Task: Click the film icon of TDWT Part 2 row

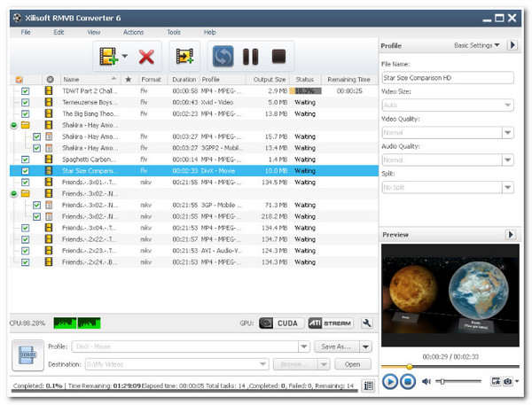Action: [49, 90]
